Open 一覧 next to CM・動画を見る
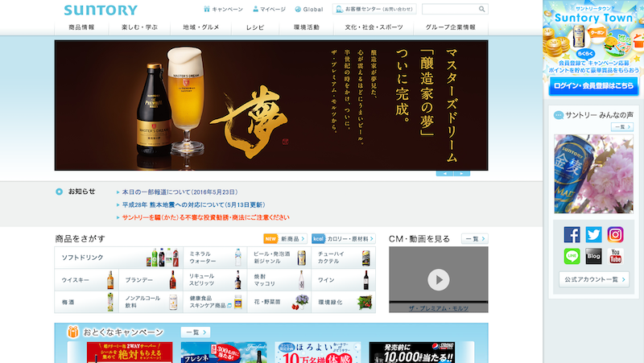Image resolution: width=644 pixels, height=363 pixels. tap(475, 238)
